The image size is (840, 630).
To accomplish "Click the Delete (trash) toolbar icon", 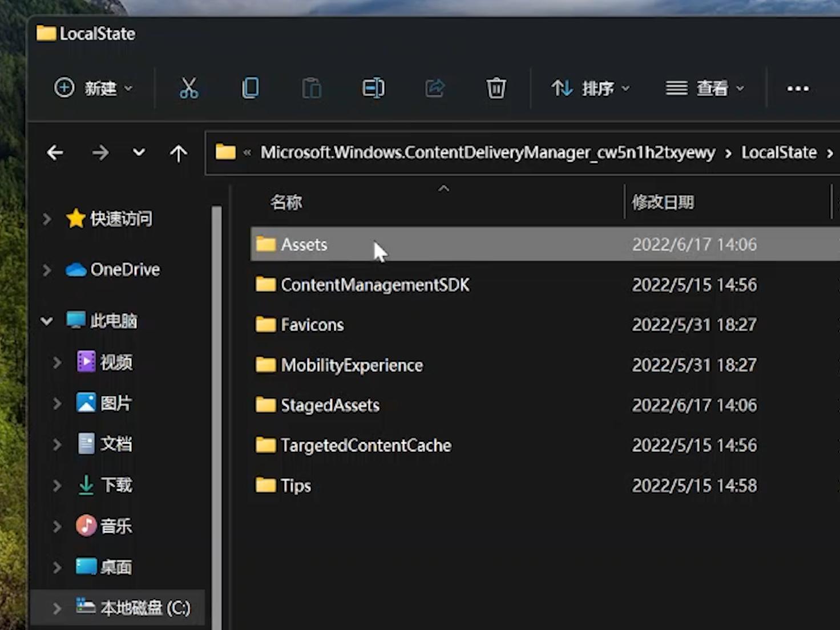I will [495, 88].
